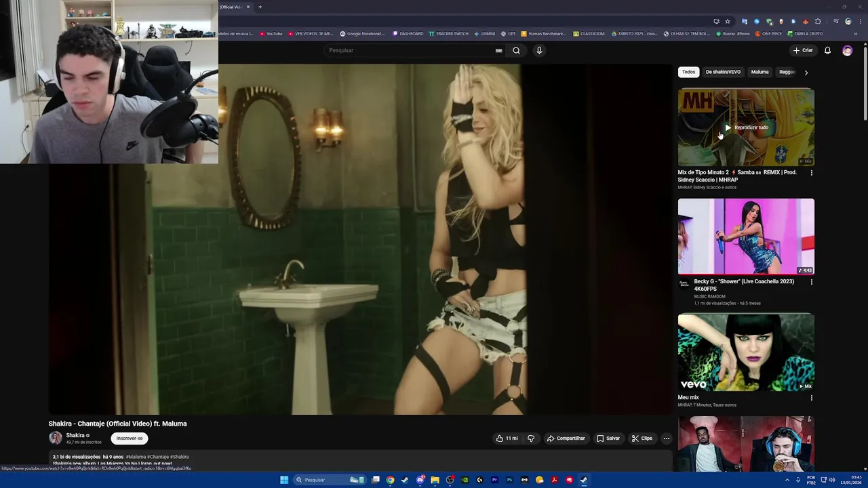Open Becky G Shower Coachella thumbnail
The height and width of the screenshot is (488, 868).
(x=746, y=236)
